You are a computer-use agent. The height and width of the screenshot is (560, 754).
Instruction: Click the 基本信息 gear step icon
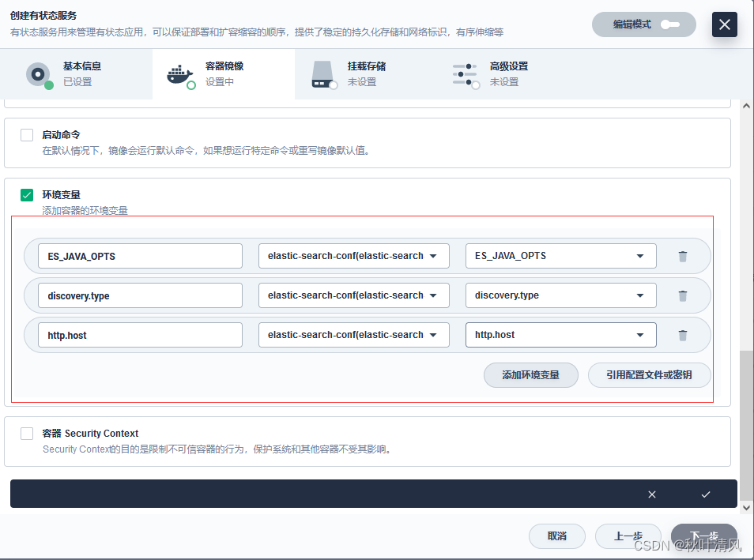point(39,73)
